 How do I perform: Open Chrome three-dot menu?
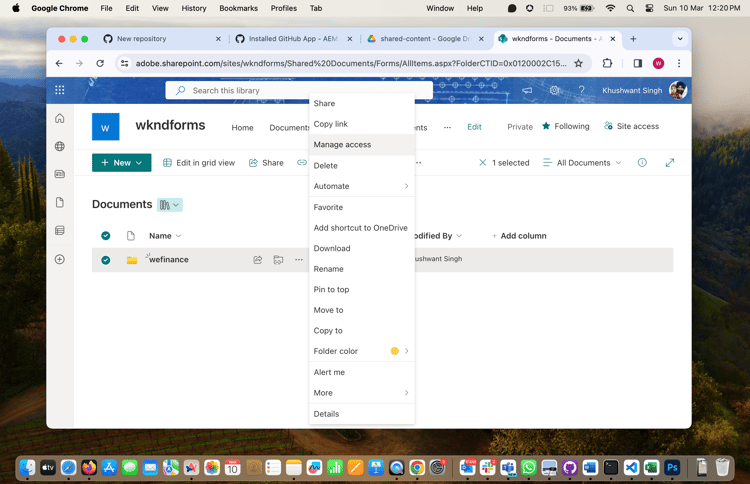pos(679,63)
